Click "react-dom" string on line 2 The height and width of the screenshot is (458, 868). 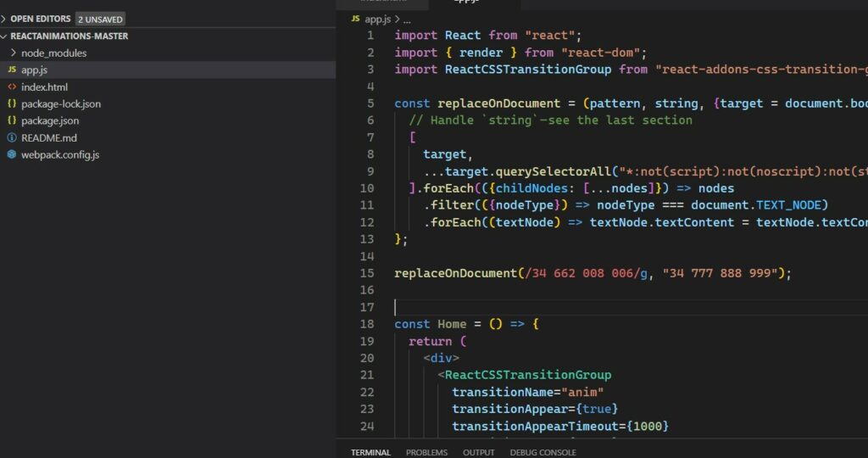tap(601, 53)
